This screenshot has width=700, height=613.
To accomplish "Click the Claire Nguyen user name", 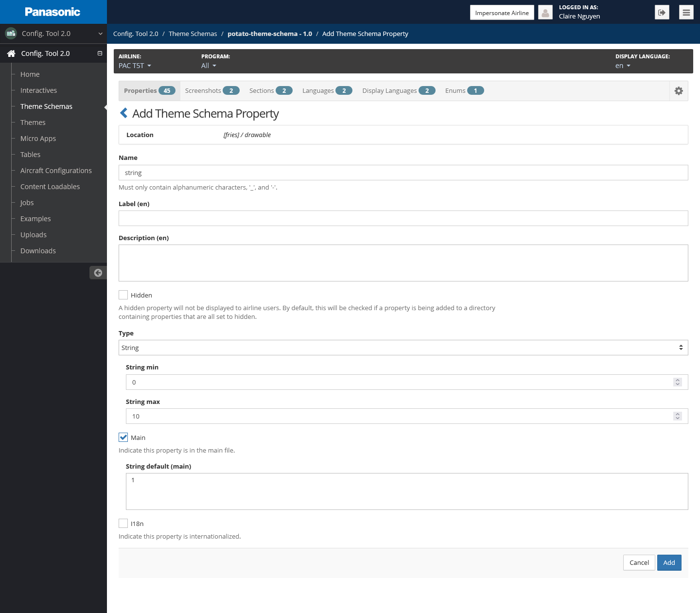I will (579, 16).
